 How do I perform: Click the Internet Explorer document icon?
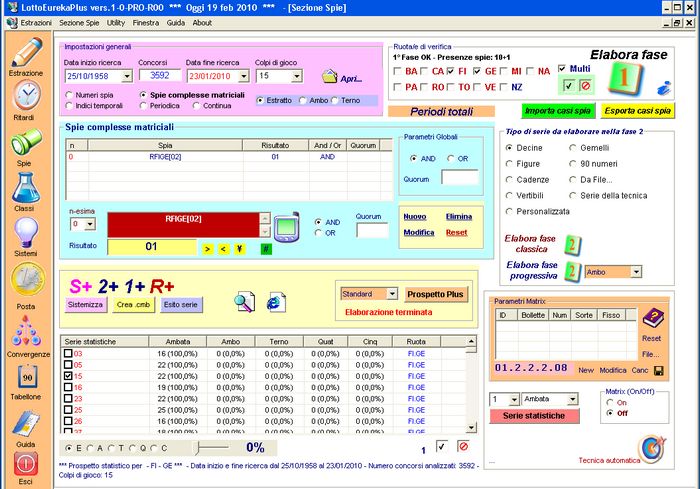tap(276, 302)
